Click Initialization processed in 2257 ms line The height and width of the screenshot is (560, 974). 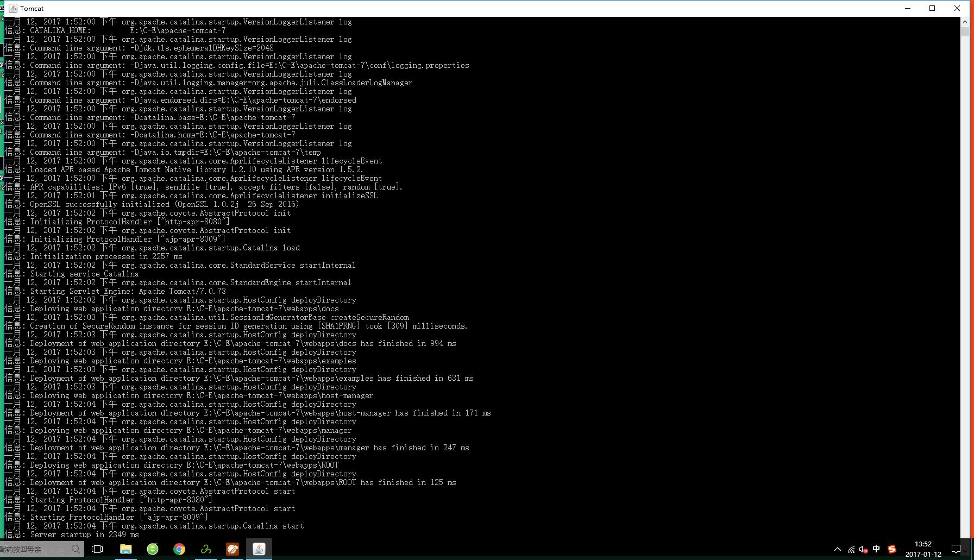[93, 256]
